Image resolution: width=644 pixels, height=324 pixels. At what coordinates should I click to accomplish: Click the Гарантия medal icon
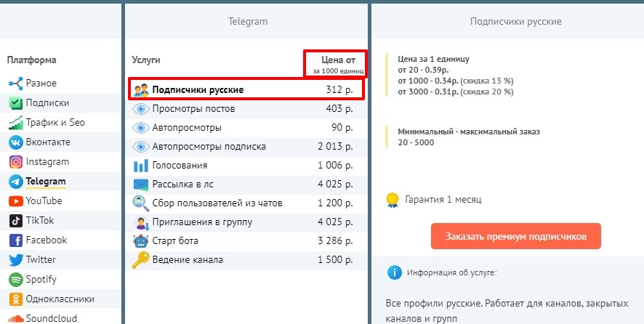point(393,200)
